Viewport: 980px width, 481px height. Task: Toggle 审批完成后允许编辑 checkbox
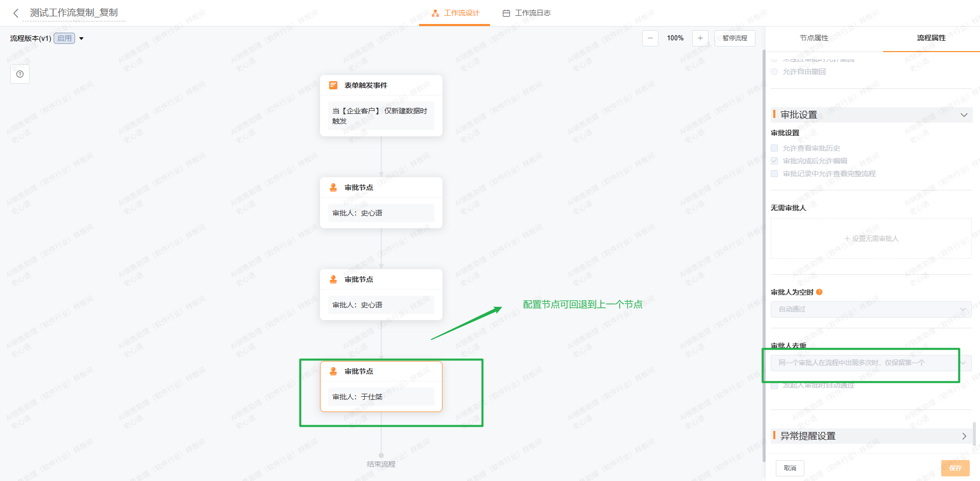tap(774, 161)
